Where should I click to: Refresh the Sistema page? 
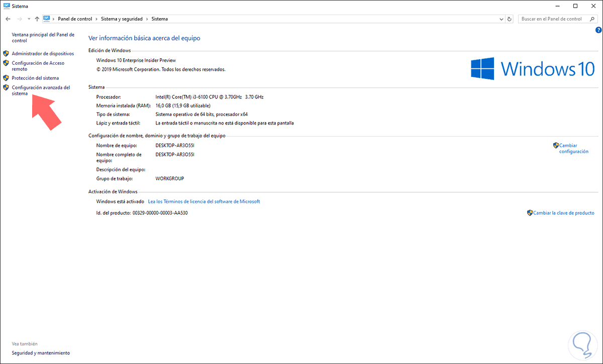[510, 19]
